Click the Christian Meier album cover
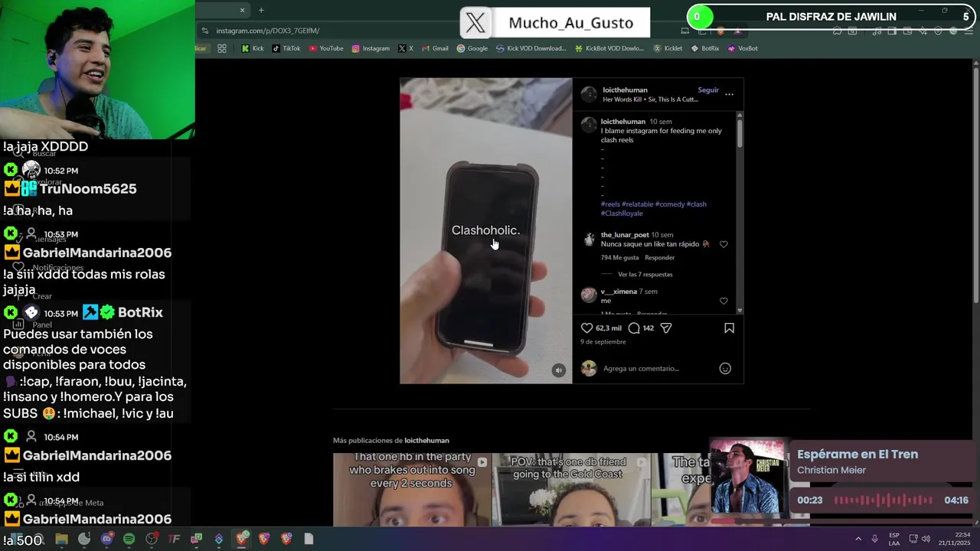 point(746,477)
